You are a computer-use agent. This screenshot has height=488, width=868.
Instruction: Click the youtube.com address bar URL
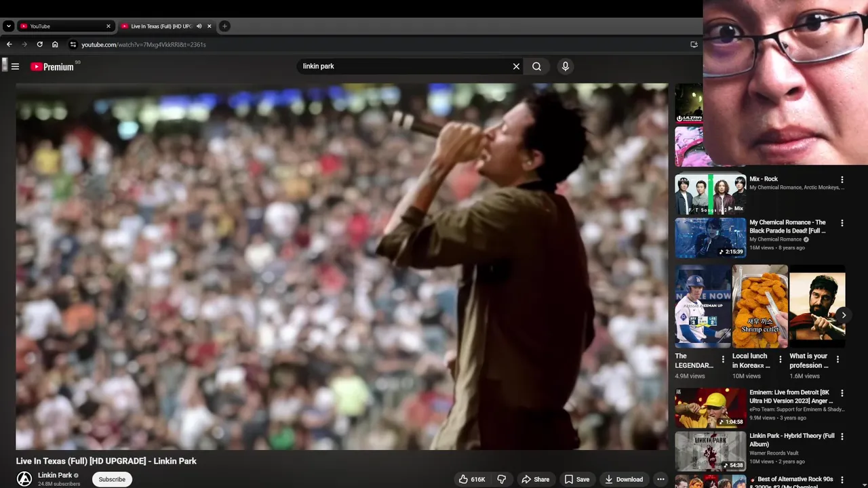[x=143, y=45]
